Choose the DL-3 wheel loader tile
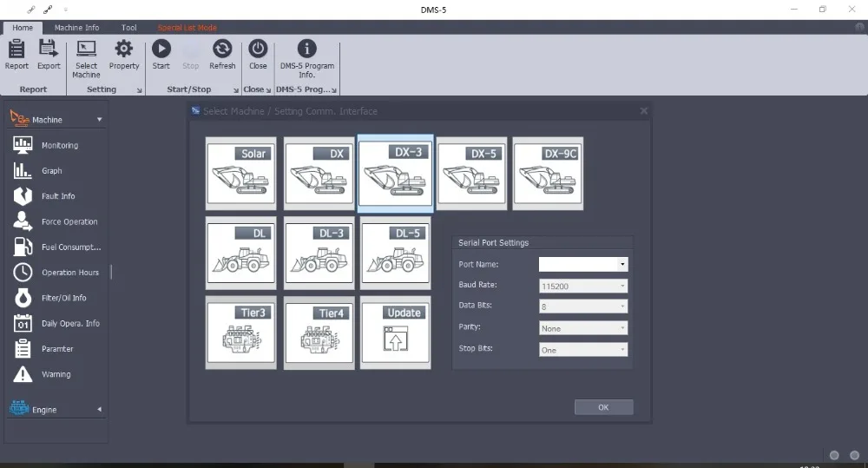This screenshot has width=868, height=468. tap(319, 253)
